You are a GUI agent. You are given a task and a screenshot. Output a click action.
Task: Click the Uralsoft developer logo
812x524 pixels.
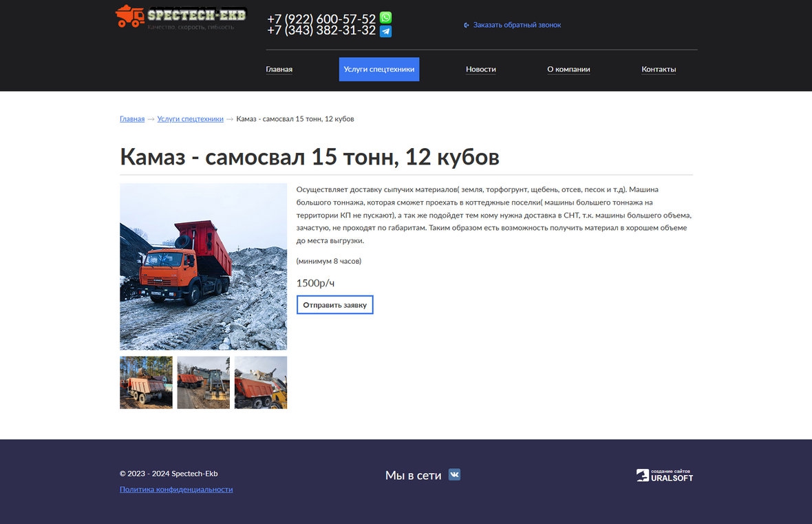click(664, 475)
